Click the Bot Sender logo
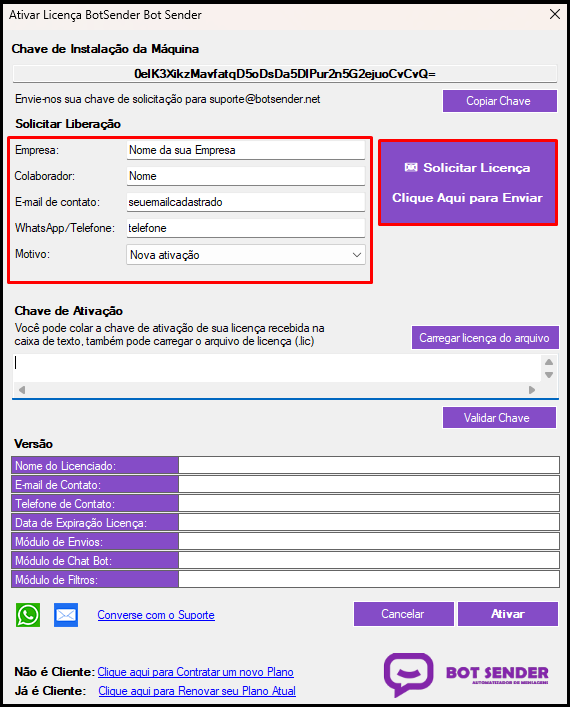The image size is (570, 707). (466, 675)
